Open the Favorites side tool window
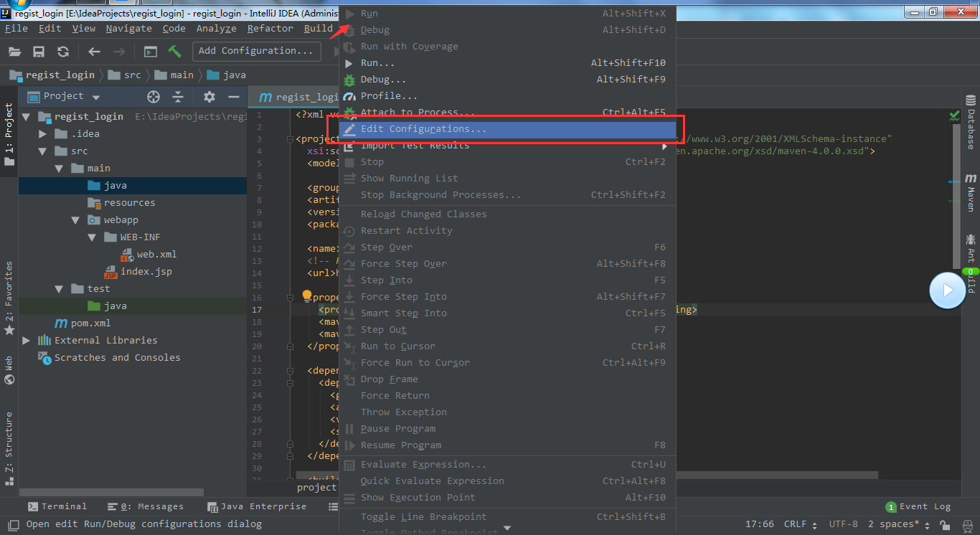Screen dimensions: 980x535 [9, 298]
